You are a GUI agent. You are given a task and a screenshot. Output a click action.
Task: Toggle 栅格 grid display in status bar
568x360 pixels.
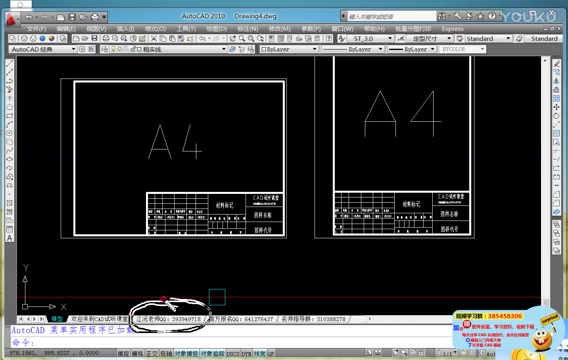tap(137, 353)
